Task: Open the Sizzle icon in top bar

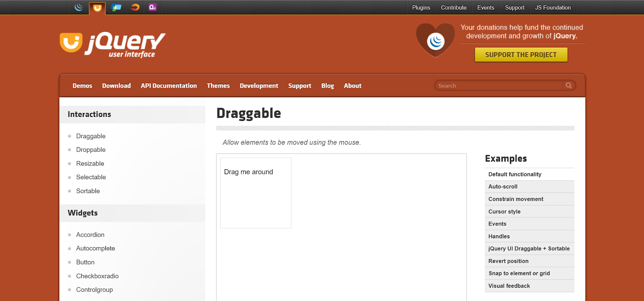Action: tap(135, 7)
